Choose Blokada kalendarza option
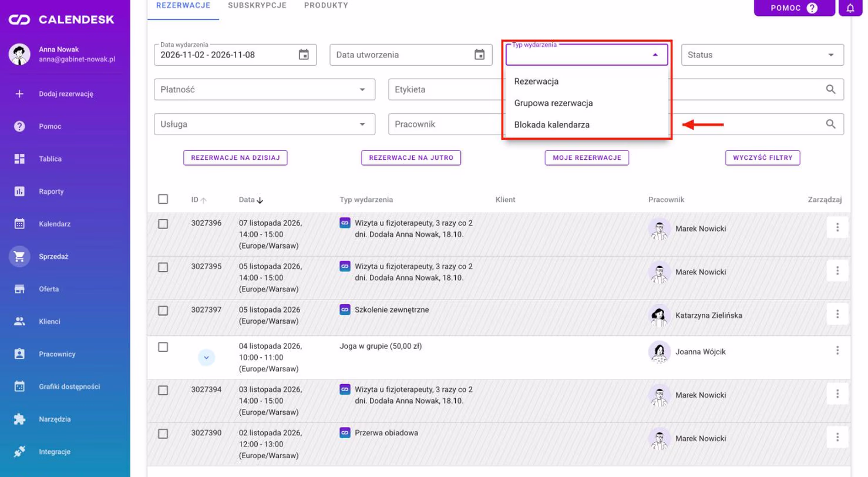Screen dimensions: 868x477 tap(586, 125)
